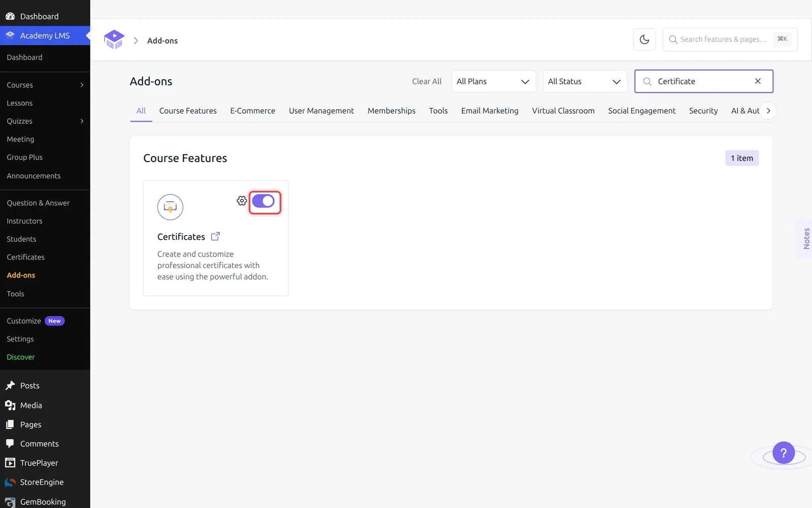Screen dimensions: 812x508
Task: Switch to User Management tab
Action: click(x=321, y=111)
